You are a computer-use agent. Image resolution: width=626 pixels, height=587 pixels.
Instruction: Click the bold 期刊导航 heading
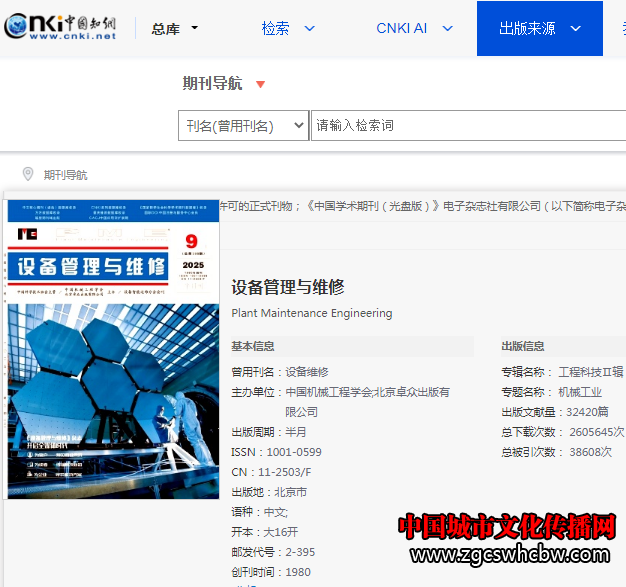(212, 84)
